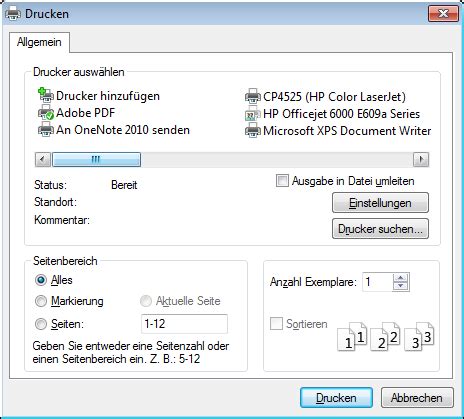This screenshot has width=464, height=419.
Task: Open printer Einstellungen button
Action: (x=380, y=203)
